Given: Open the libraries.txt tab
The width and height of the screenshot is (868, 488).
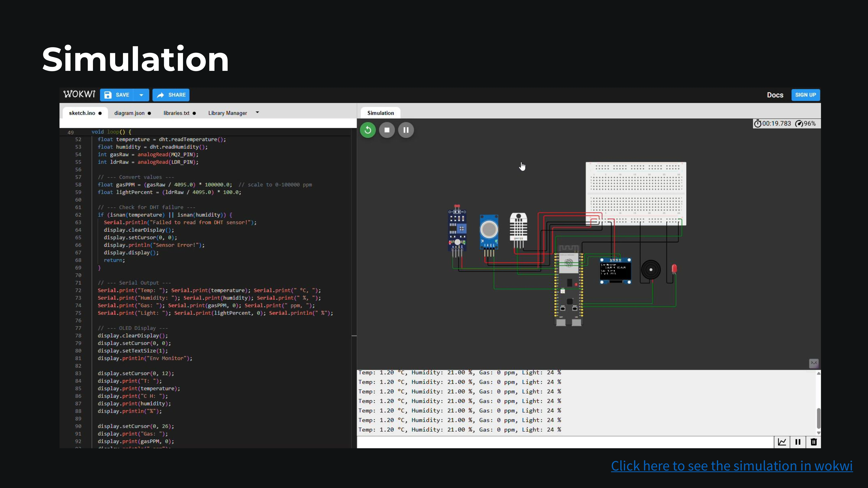Looking at the screenshot, I should click(176, 113).
